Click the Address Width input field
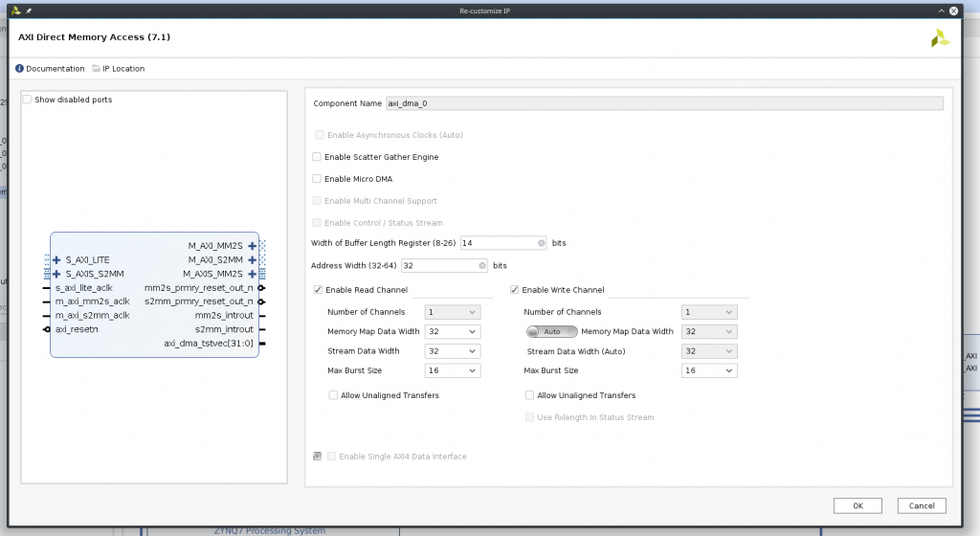The width and height of the screenshot is (980, 536). pos(444,265)
